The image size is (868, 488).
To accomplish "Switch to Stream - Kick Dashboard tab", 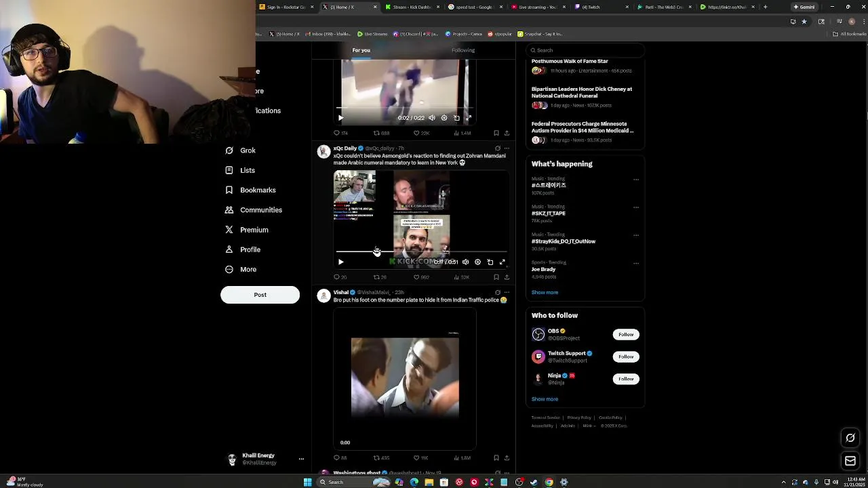I will (412, 7).
